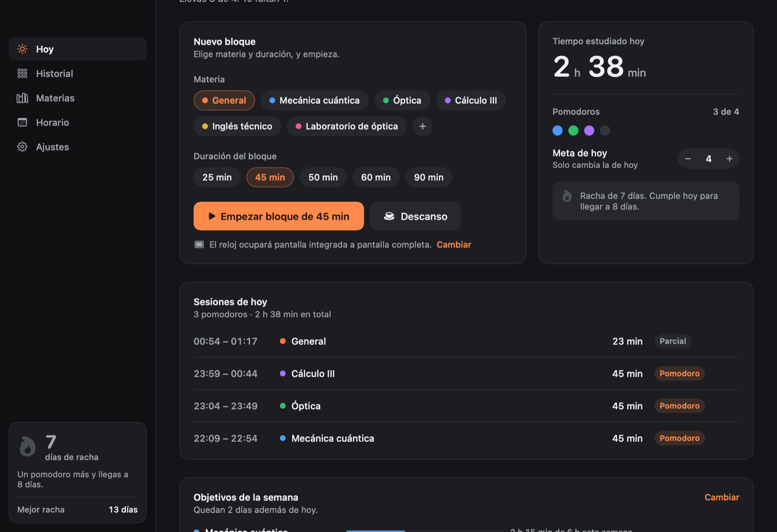Click the daily goal value 4

pyautogui.click(x=709, y=159)
